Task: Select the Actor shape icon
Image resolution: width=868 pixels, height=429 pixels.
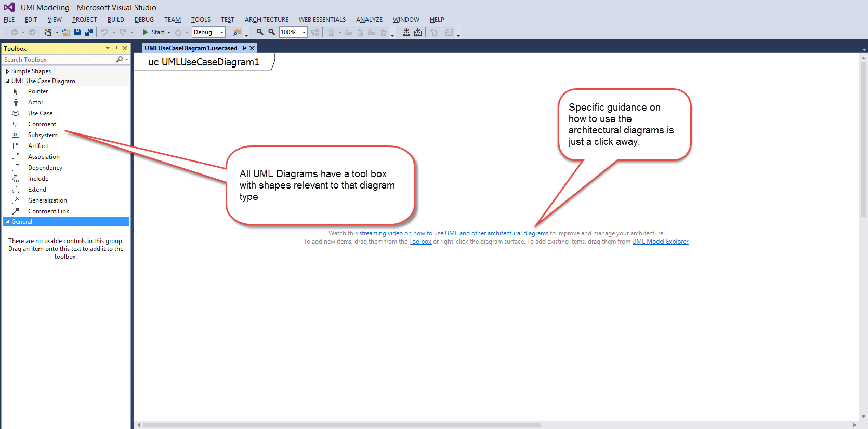Action: pos(16,102)
